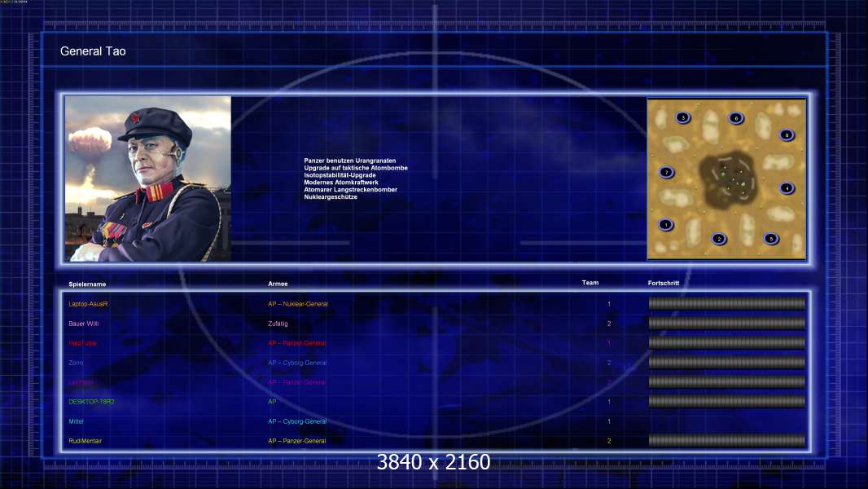Click the General Tao portrait image
Image resolution: width=868 pixels, height=489 pixels.
148,178
